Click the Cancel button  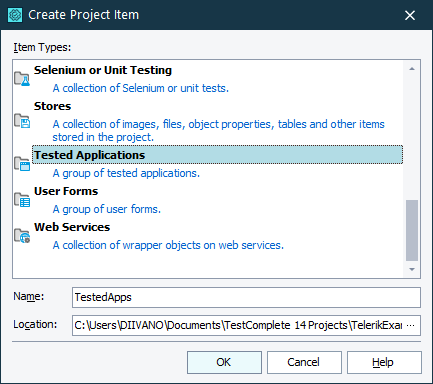304,362
